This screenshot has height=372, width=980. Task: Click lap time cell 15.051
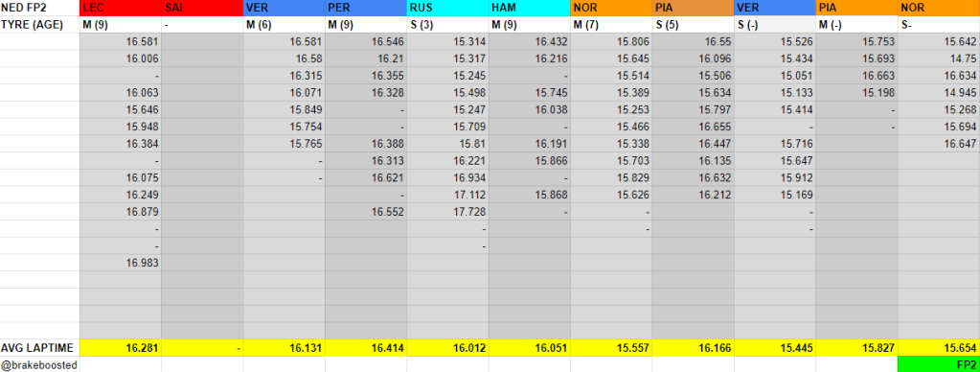(775, 76)
